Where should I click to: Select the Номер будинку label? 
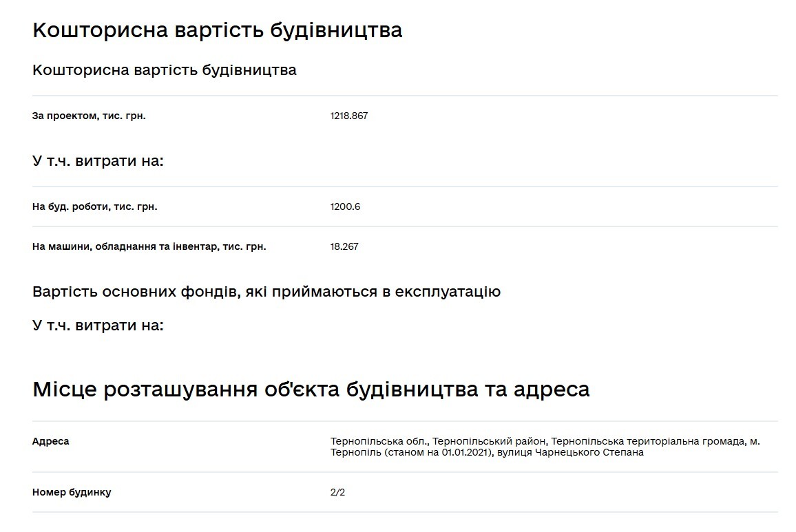(x=72, y=492)
